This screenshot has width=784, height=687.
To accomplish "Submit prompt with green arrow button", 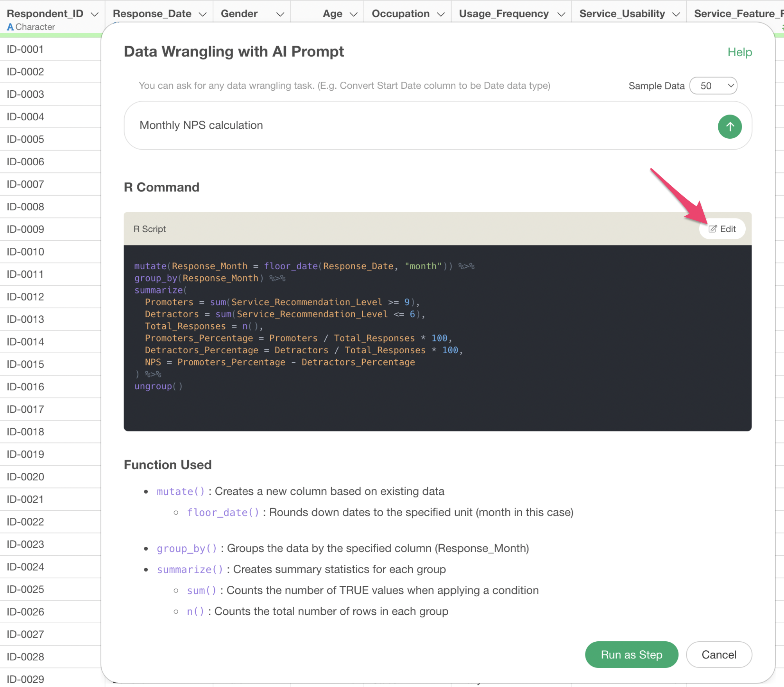I will pos(729,127).
